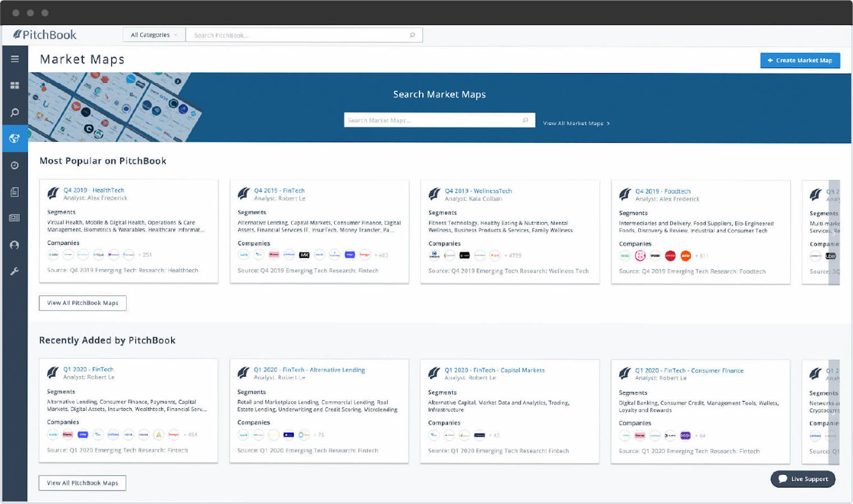This screenshot has height=504, width=853.
Task: Open the wrench tools icon in sidebar
Action: pyautogui.click(x=15, y=272)
